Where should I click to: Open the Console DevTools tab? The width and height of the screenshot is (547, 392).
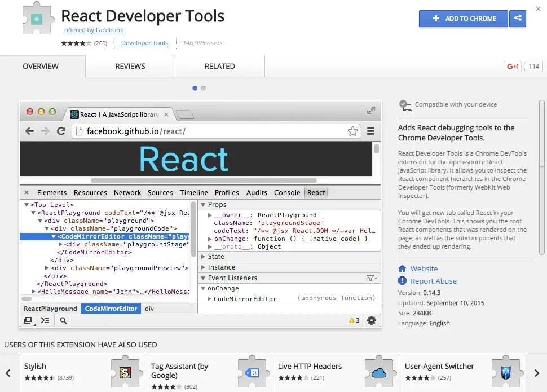(x=287, y=193)
